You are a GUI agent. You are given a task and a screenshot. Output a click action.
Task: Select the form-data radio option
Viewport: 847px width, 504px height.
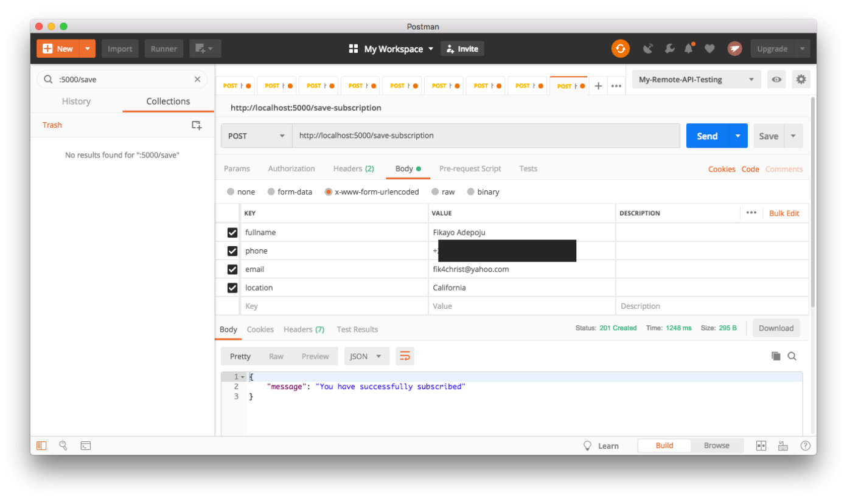pos(271,192)
